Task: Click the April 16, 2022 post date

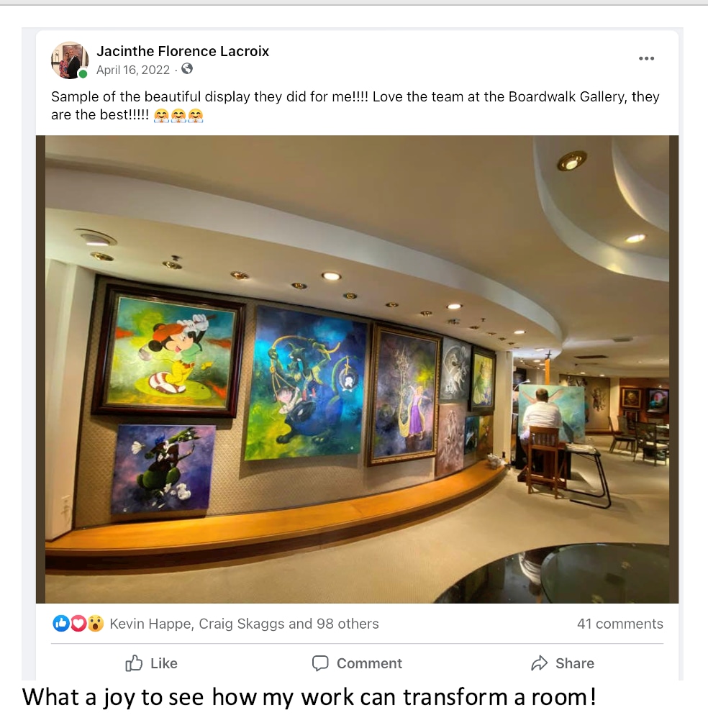Action: (133, 70)
